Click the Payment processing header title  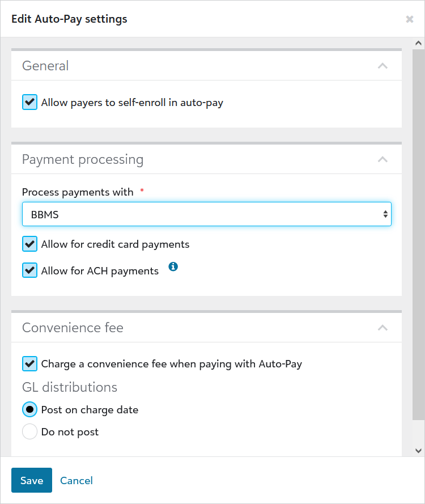(83, 159)
